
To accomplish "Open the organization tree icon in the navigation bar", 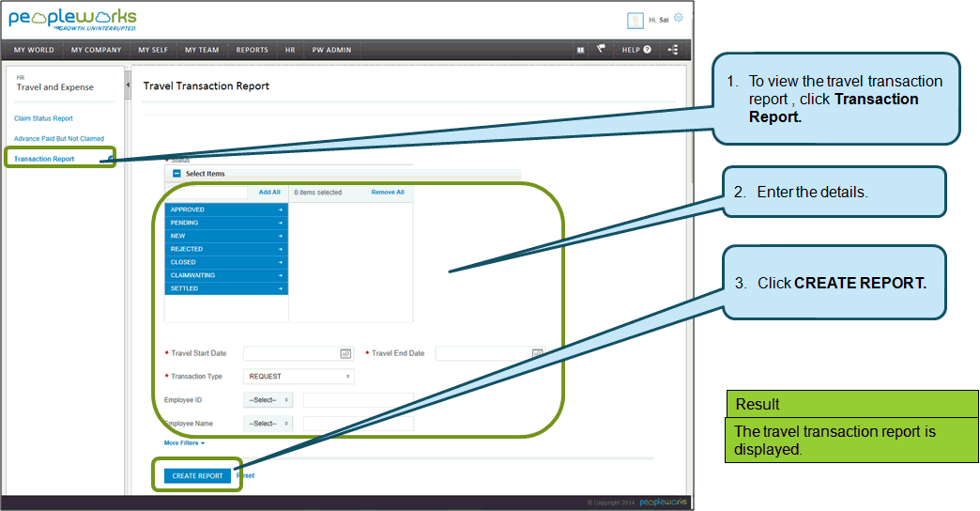I will 672,50.
